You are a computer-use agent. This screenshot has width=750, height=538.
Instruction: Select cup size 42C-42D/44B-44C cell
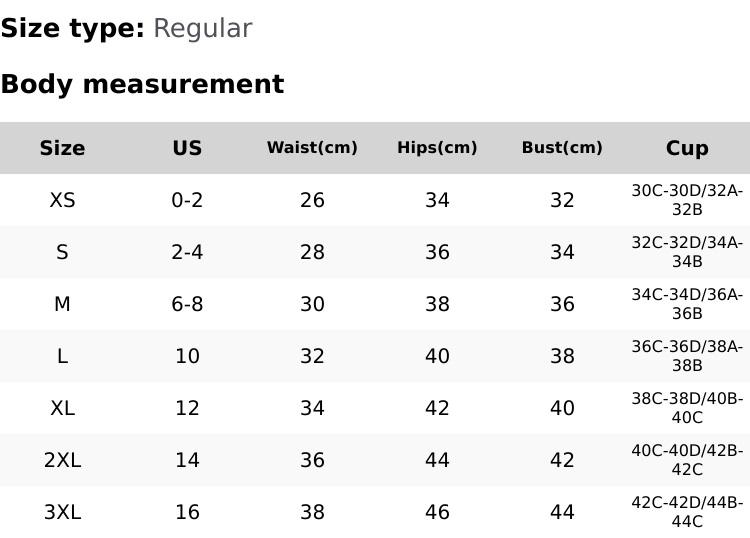click(687, 512)
